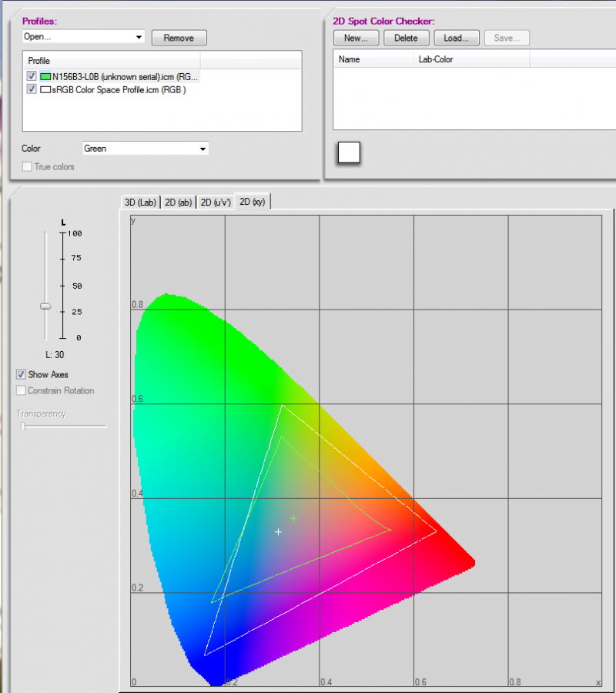The height and width of the screenshot is (693, 616).
Task: Click the green N156B3-L0B profile color icon
Action: (x=45, y=76)
